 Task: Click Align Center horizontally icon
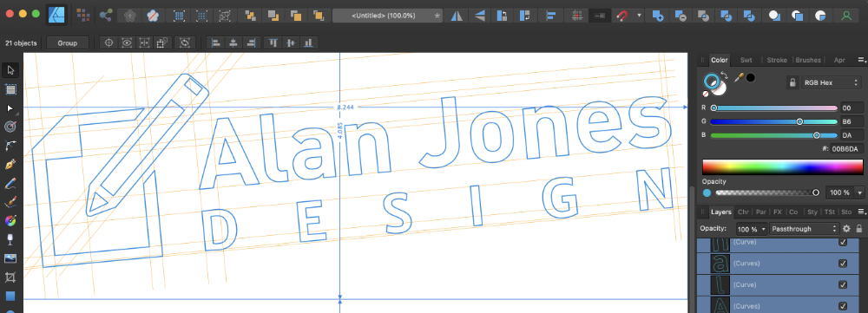coord(233,42)
